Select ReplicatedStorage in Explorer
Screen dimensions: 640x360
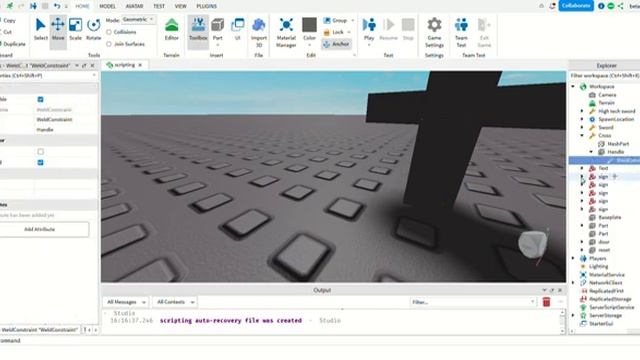click(610, 299)
